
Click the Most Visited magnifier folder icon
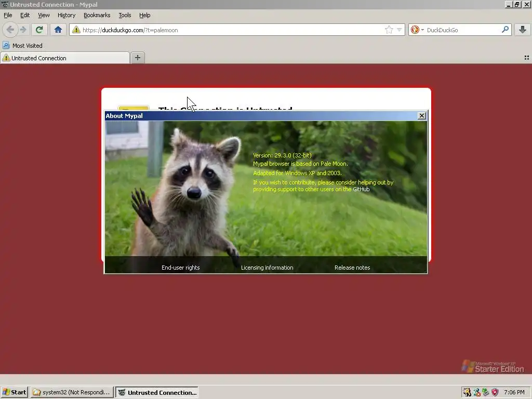click(6, 46)
